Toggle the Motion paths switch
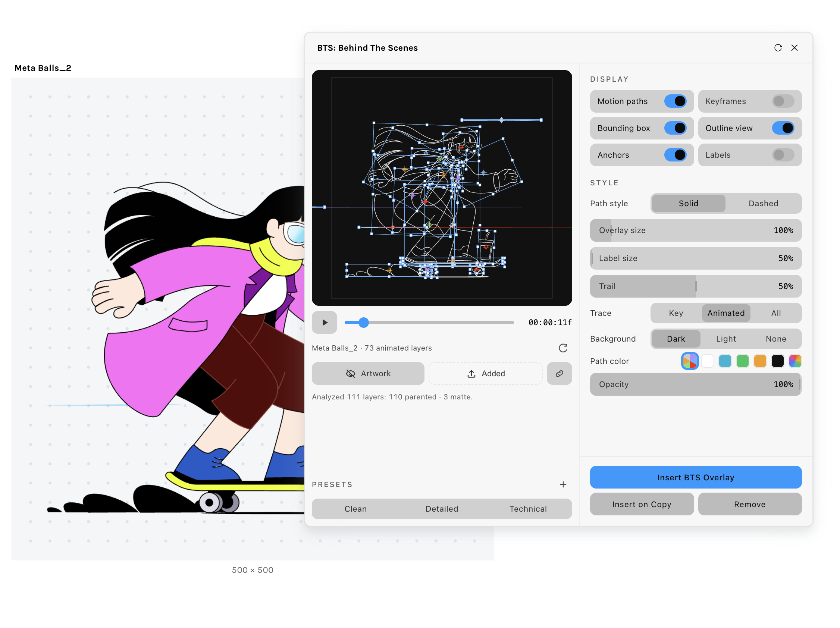The height and width of the screenshot is (628, 840). (x=675, y=101)
